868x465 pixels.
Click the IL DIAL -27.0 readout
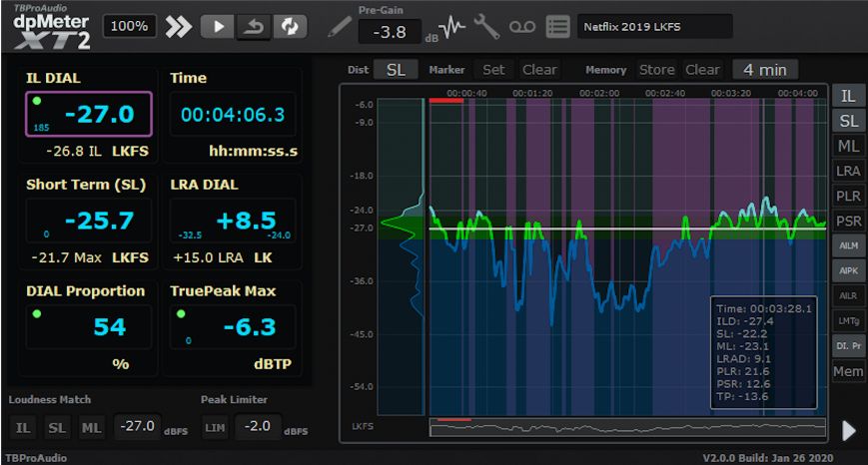click(x=89, y=114)
